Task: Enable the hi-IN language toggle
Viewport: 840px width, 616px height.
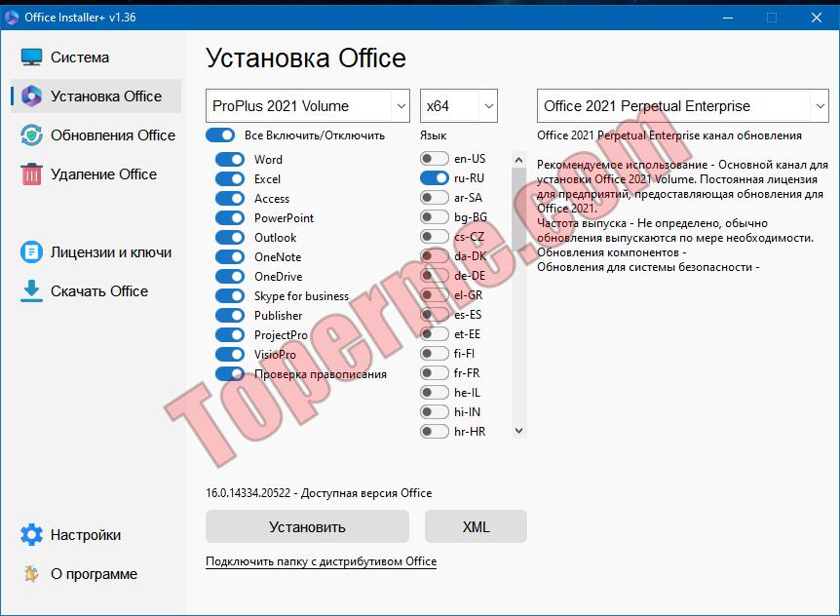Action: pyautogui.click(x=435, y=412)
